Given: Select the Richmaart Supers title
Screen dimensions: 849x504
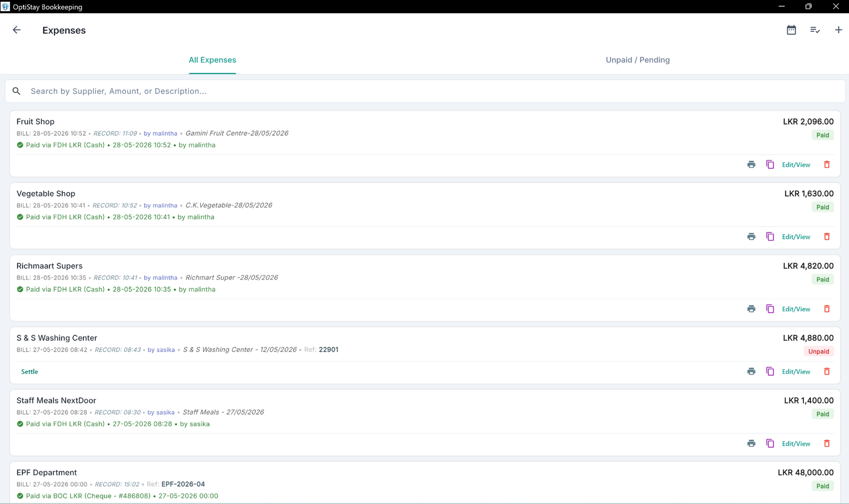Looking at the screenshot, I should tap(49, 266).
